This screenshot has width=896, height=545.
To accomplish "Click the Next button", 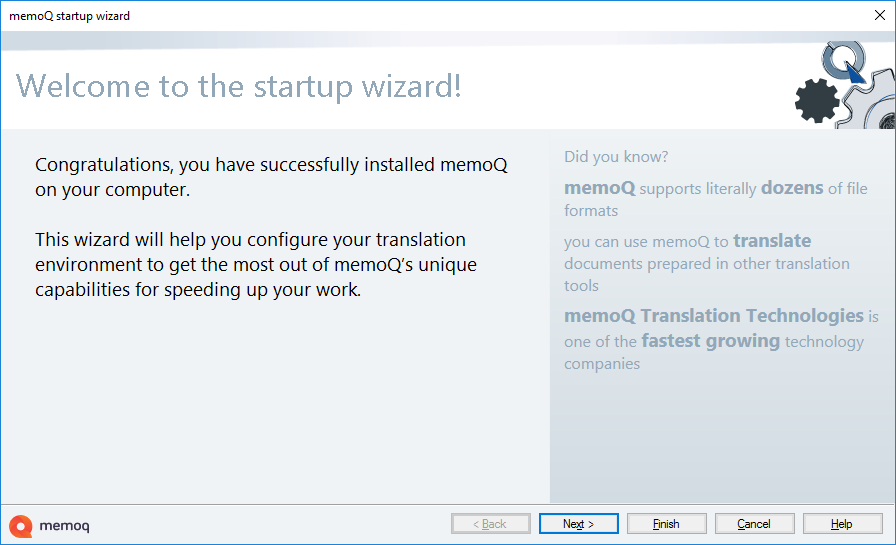I will click(578, 524).
